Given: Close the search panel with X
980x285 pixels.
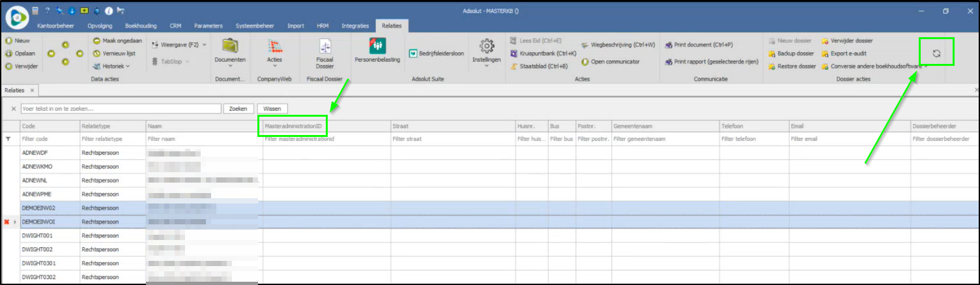Looking at the screenshot, I should click(13, 108).
